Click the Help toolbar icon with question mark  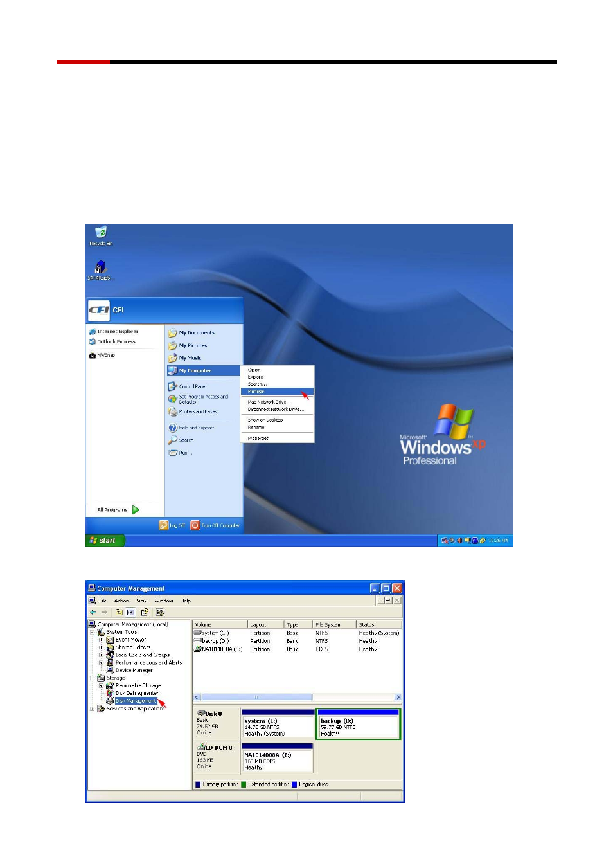145,613
